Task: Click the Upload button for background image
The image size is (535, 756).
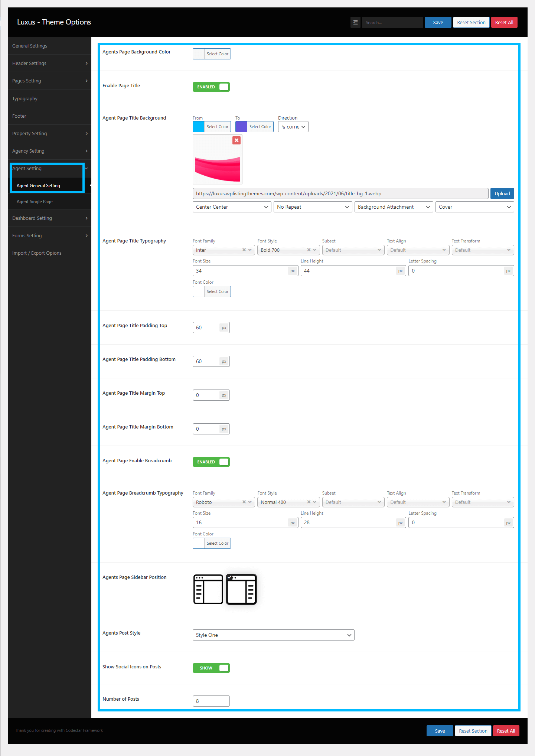Action: tap(502, 193)
